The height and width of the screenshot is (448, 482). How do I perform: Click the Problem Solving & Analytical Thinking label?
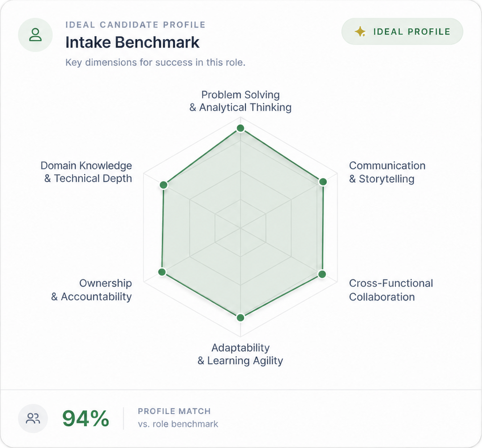coord(240,101)
